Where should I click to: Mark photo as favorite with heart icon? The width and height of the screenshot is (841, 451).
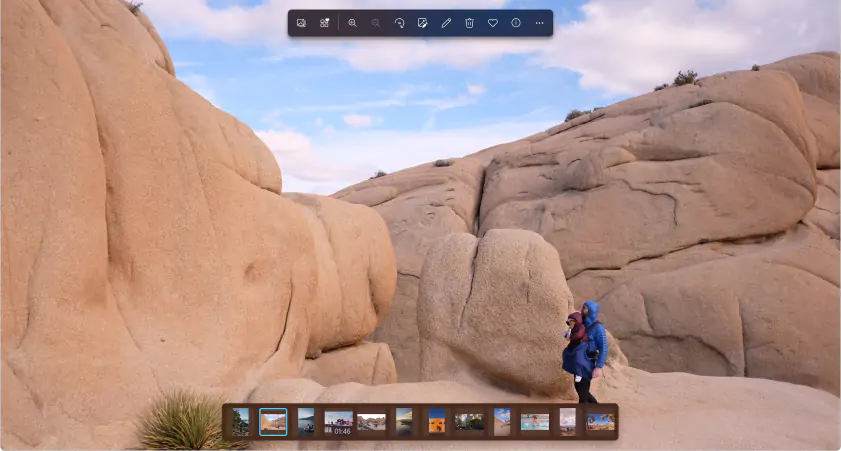[493, 23]
